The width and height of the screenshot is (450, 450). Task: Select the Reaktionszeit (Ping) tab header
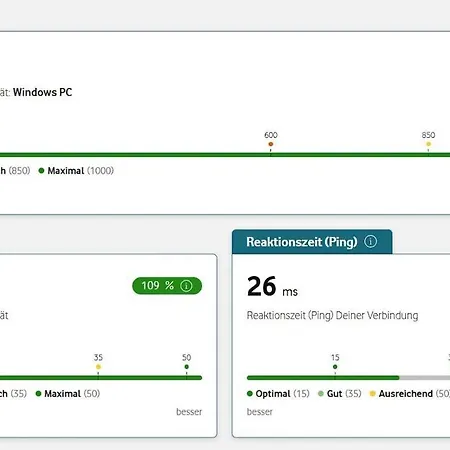click(x=312, y=242)
